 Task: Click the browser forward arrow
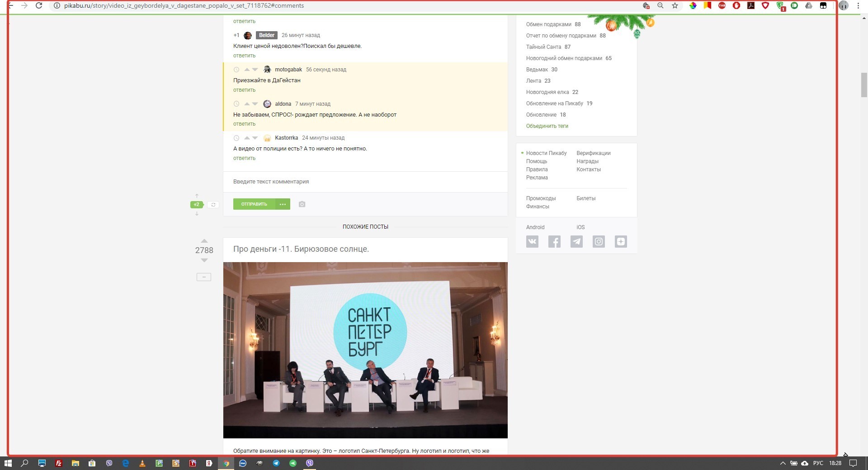tap(24, 5)
